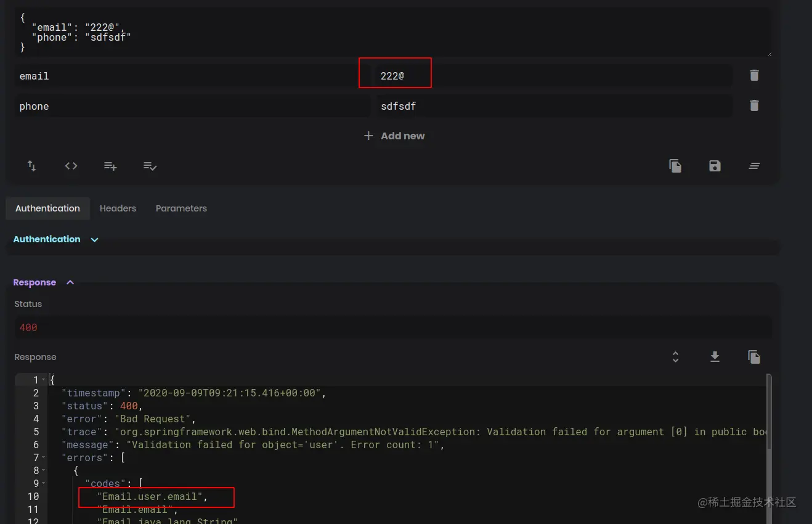
Task: Collapse the Response section chevron
Action: click(70, 282)
